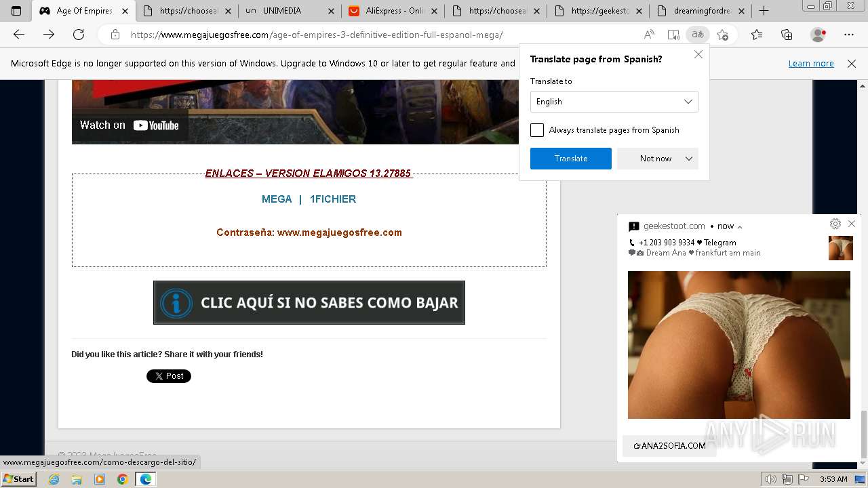This screenshot has height=488, width=868.
Task: Click the Watch on YouTube overlay
Action: click(130, 125)
